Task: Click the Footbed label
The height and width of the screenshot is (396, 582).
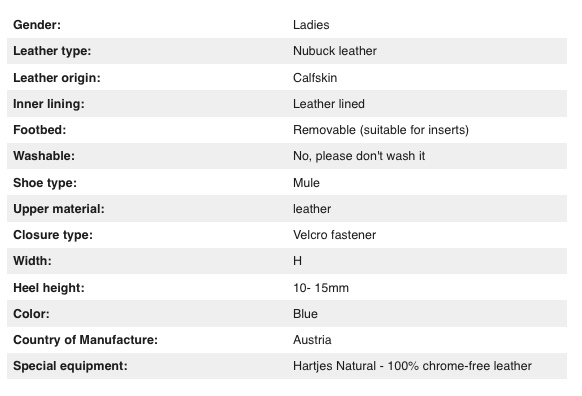Action: coord(39,130)
